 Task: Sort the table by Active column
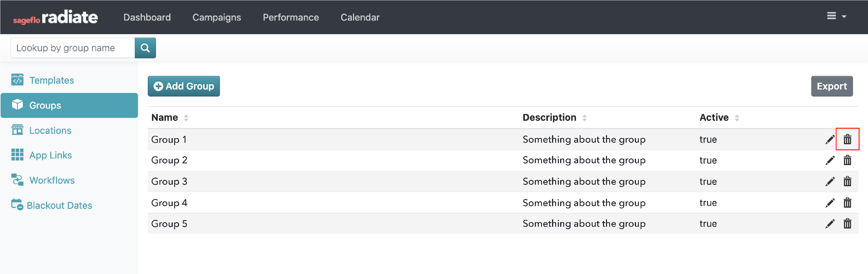[737, 118]
